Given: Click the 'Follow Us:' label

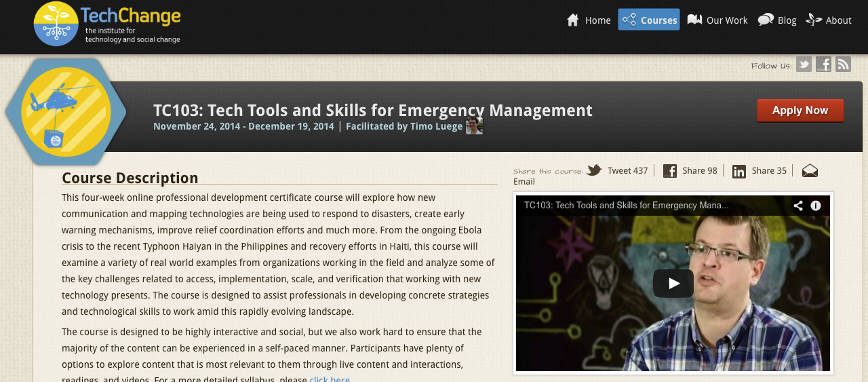Looking at the screenshot, I should click(x=771, y=66).
